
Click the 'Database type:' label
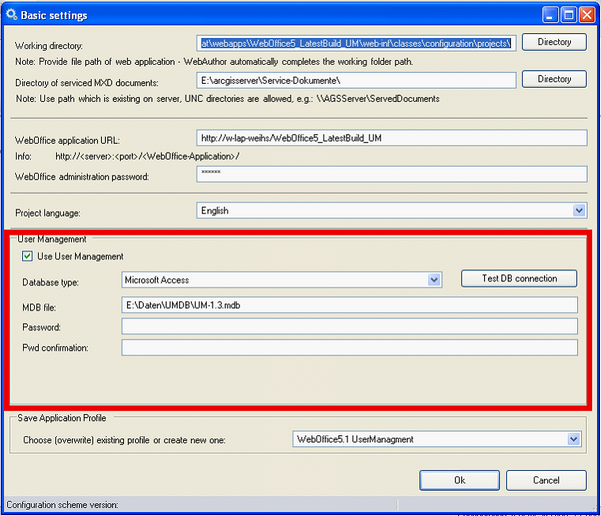51,283
